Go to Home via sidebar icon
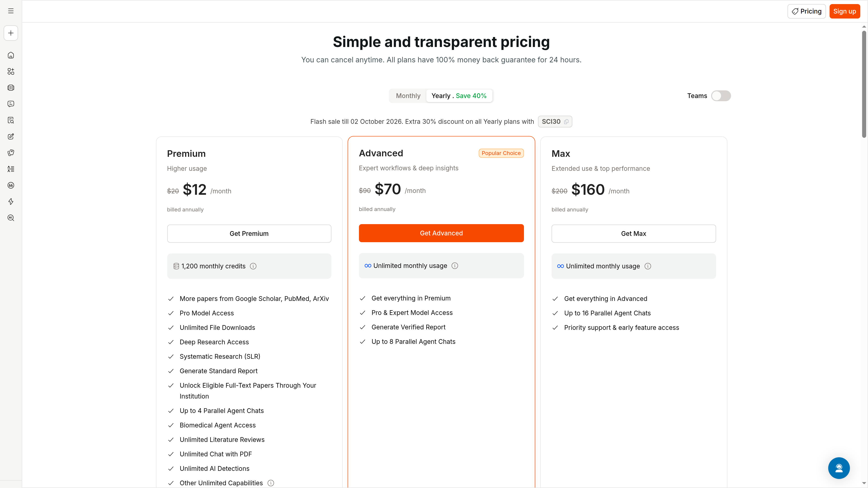868x488 pixels. click(x=11, y=55)
